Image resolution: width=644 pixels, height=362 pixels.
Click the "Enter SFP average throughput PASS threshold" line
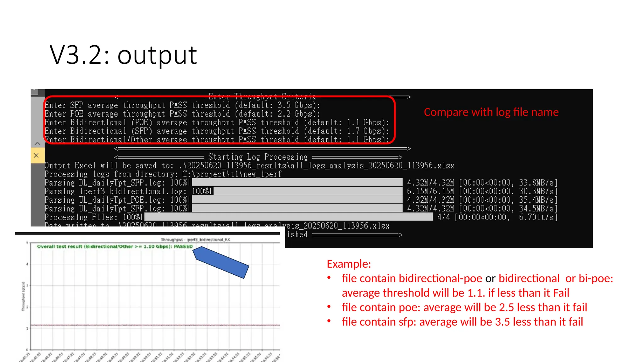(182, 105)
